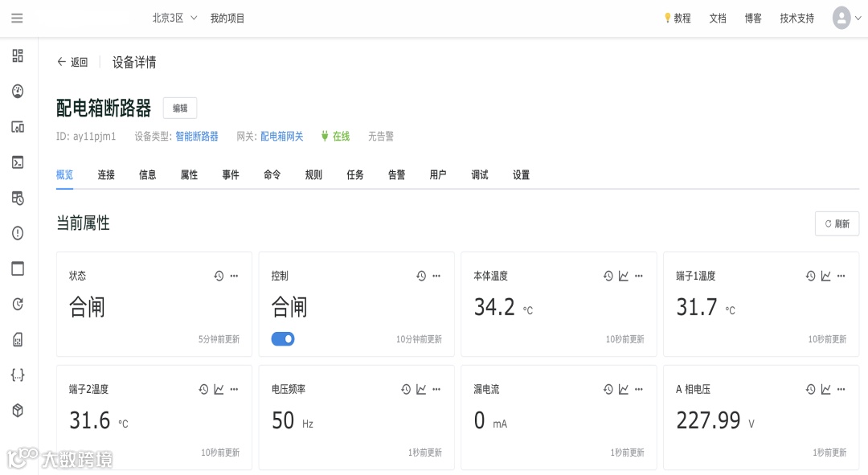868x475 pixels.
Task: Open more options on 漏电流 card
Action: click(639, 389)
